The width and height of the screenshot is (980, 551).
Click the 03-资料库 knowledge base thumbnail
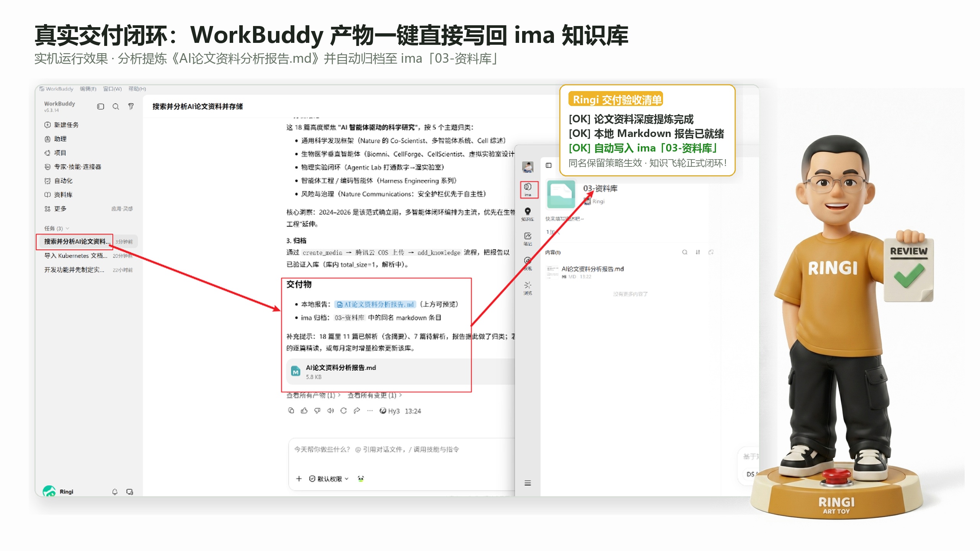561,194
